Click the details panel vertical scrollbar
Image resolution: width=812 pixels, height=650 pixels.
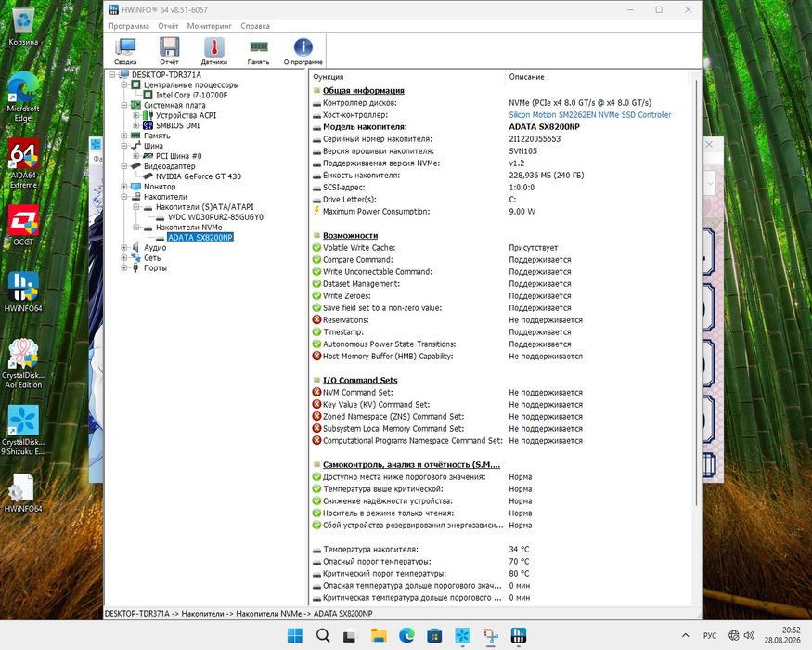click(697, 291)
